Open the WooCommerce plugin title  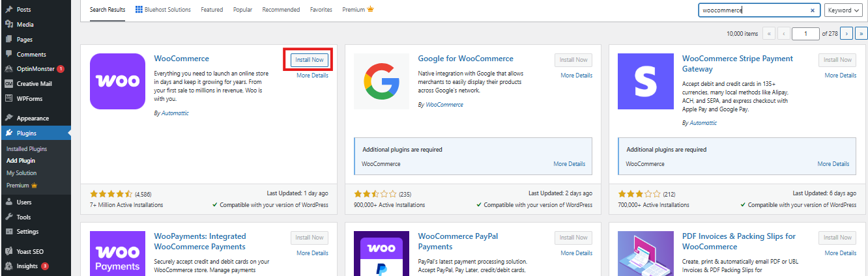coord(182,59)
